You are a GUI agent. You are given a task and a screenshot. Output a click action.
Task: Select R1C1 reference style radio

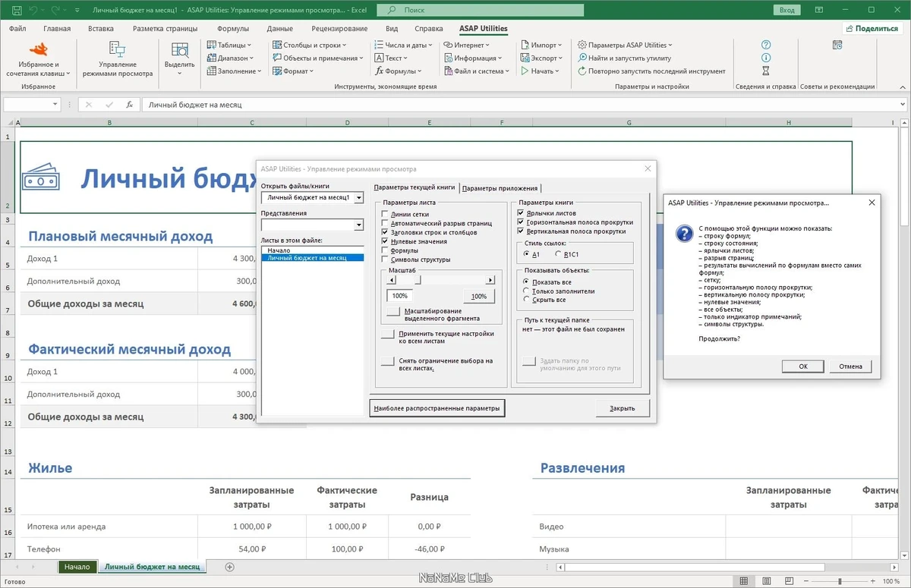click(559, 254)
